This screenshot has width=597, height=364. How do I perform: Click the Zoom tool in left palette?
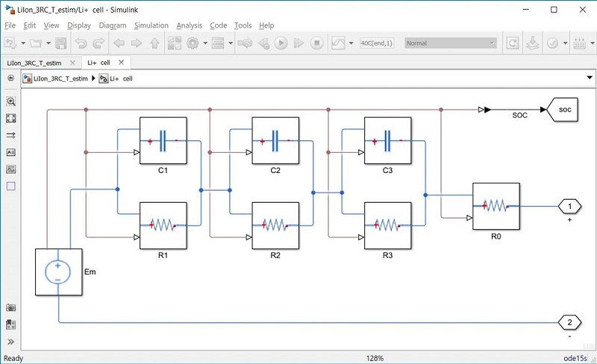(10, 101)
